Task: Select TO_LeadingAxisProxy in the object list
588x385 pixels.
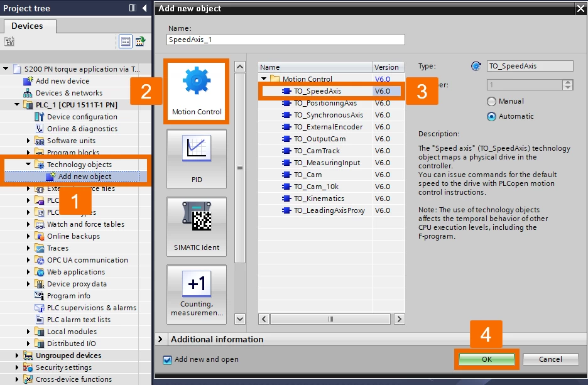Action: tap(331, 210)
